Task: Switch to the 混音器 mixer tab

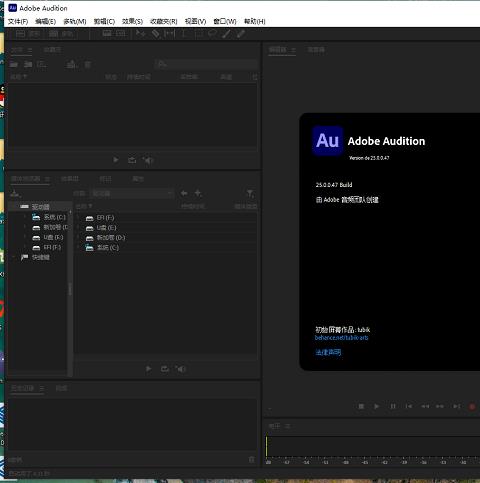Action: click(x=316, y=50)
